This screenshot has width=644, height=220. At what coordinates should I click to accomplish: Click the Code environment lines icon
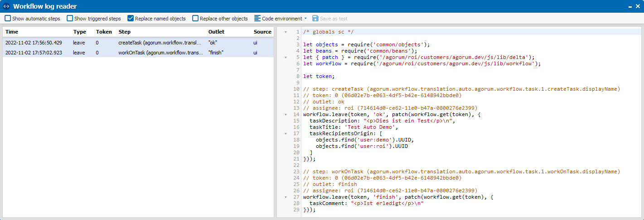click(257, 19)
